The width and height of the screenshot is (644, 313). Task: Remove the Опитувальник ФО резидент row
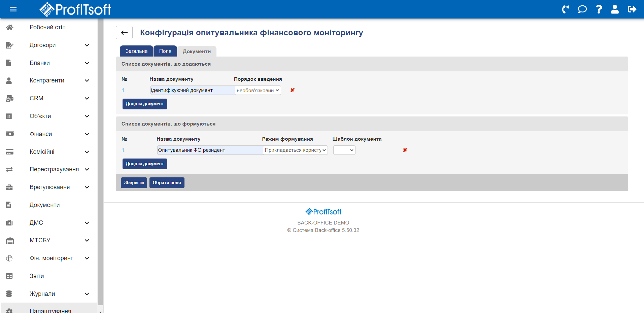pyautogui.click(x=405, y=150)
